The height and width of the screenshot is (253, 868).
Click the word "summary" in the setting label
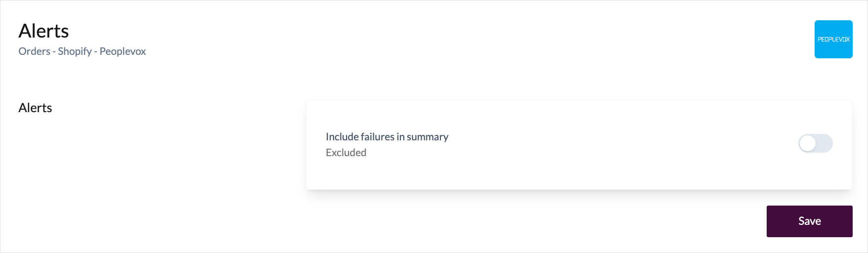pyautogui.click(x=427, y=137)
